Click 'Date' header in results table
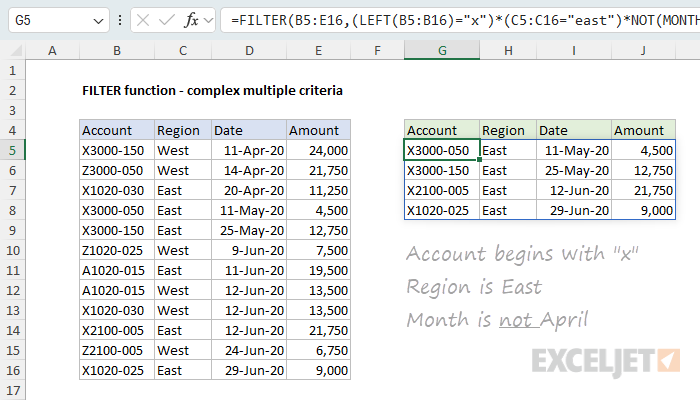700x400 pixels. 574,130
